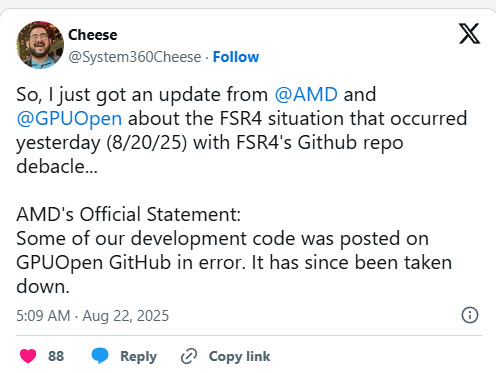
Task: Click the Aug 22, 2025 date
Action: [x=126, y=316]
